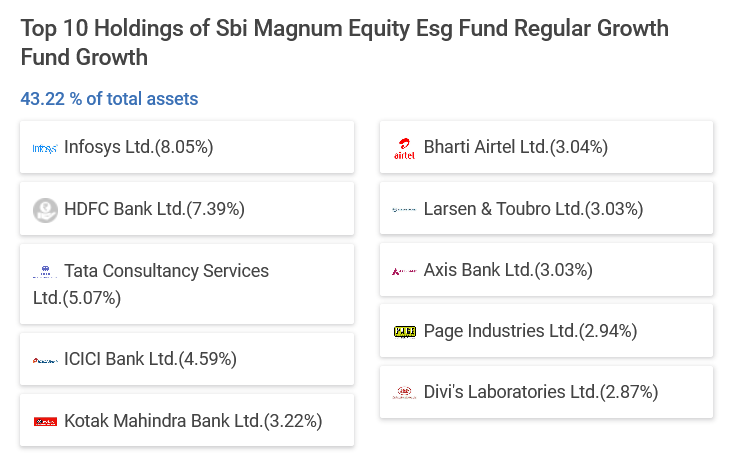This screenshot has width=736, height=463.
Task: Click the ICICI Bank logo icon
Action: coord(45,360)
